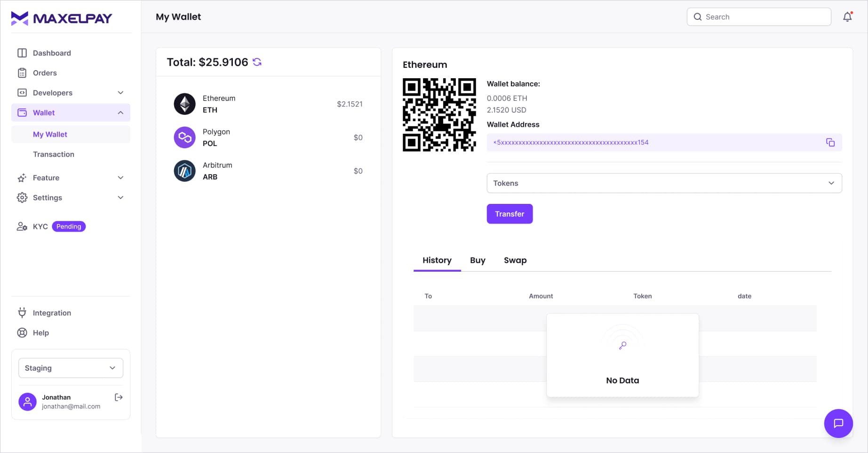
Task: Click the Ethereum coin icon
Action: pos(185,104)
